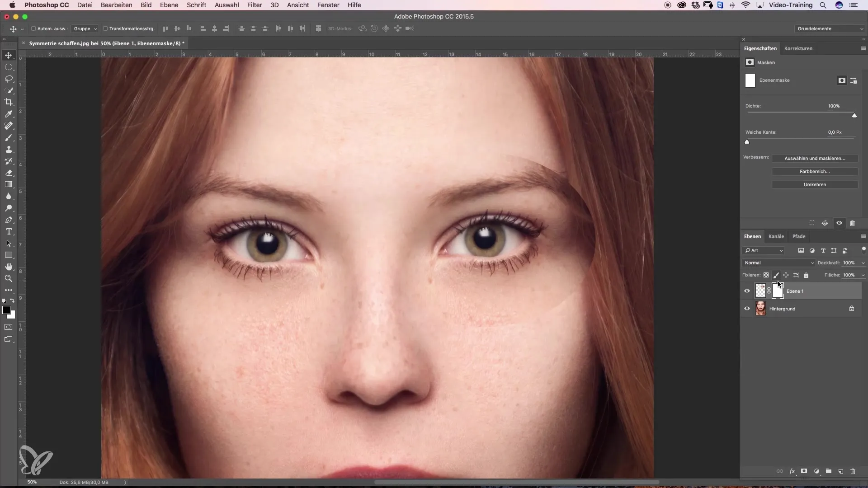Toggle mask visibility in Properties panel
This screenshot has width=868, height=488.
(839, 223)
